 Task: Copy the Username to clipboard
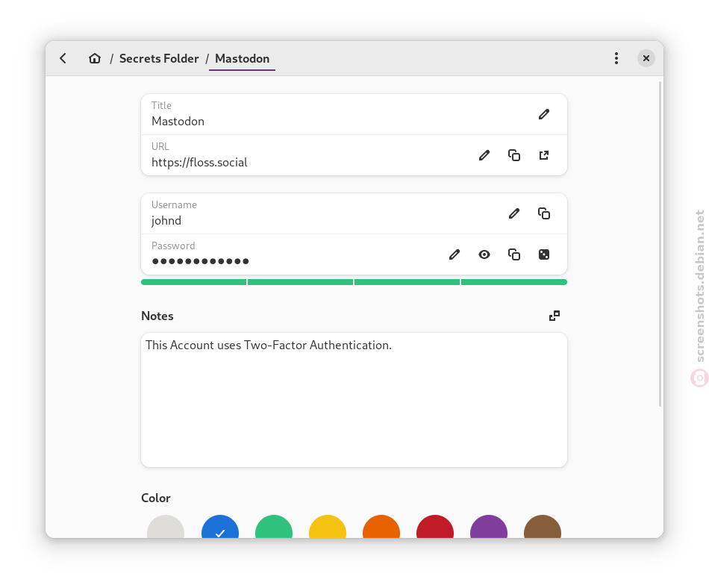click(x=544, y=213)
